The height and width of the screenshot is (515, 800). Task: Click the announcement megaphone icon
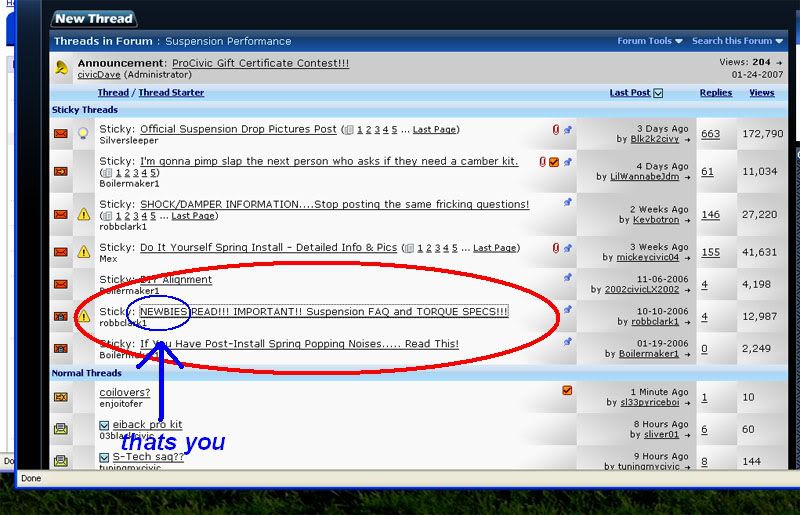pyautogui.click(x=61, y=67)
